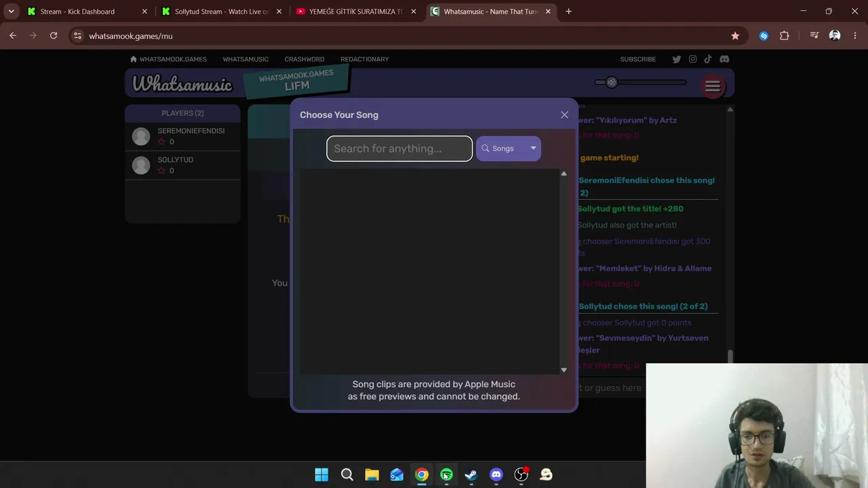Close the Sollytud Stream tab
Screen dimensions: 868x488
[279, 12]
